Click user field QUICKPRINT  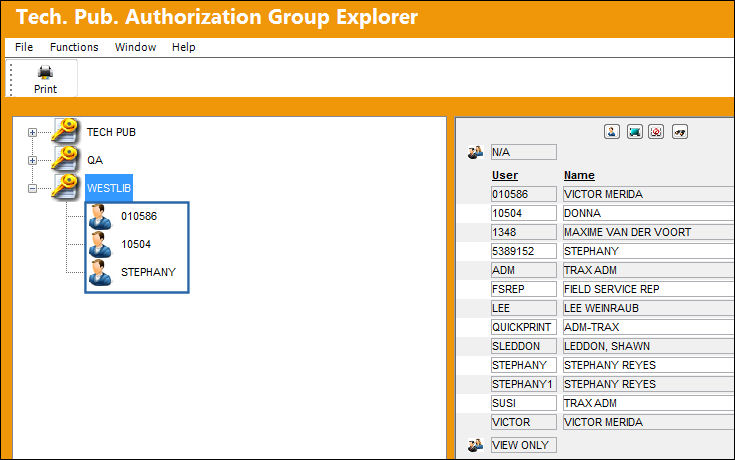coord(524,327)
